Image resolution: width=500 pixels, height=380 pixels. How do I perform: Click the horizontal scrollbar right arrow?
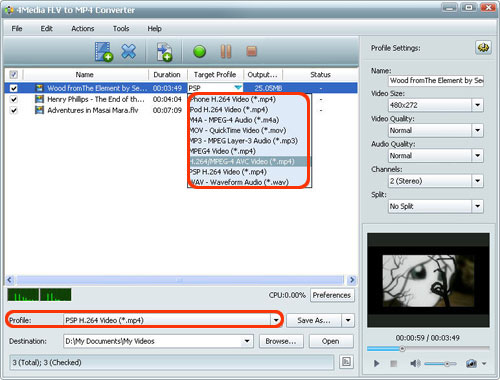(352, 280)
